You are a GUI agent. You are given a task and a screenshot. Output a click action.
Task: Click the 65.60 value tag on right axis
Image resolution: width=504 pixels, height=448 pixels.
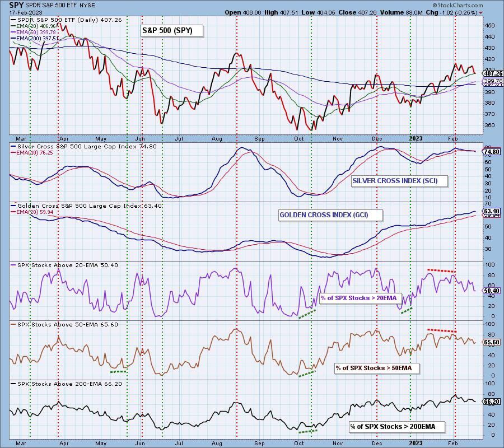click(492, 343)
